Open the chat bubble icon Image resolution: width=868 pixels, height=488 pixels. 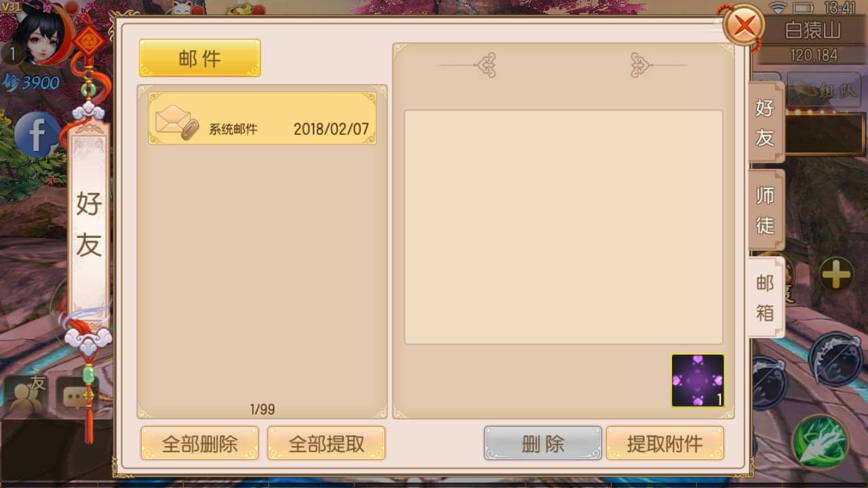pos(77,396)
